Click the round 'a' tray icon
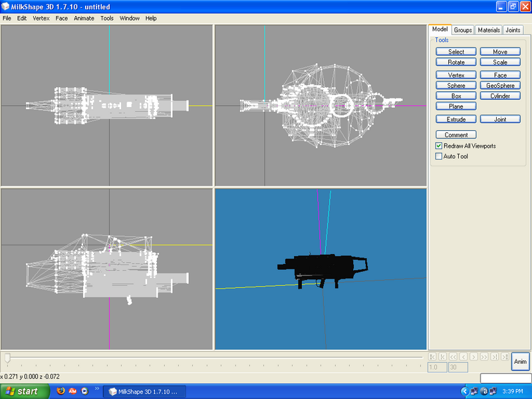This screenshot has width=532, height=399. point(484,391)
